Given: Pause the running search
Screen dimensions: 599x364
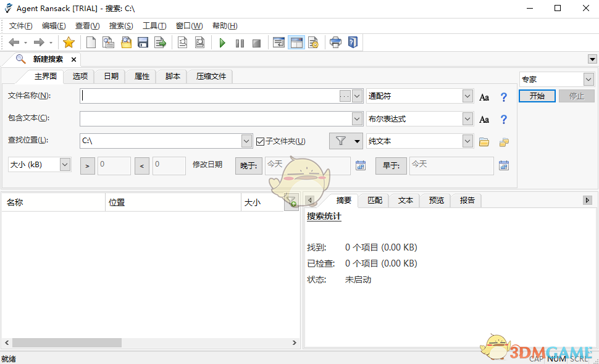Looking at the screenshot, I should 239,42.
